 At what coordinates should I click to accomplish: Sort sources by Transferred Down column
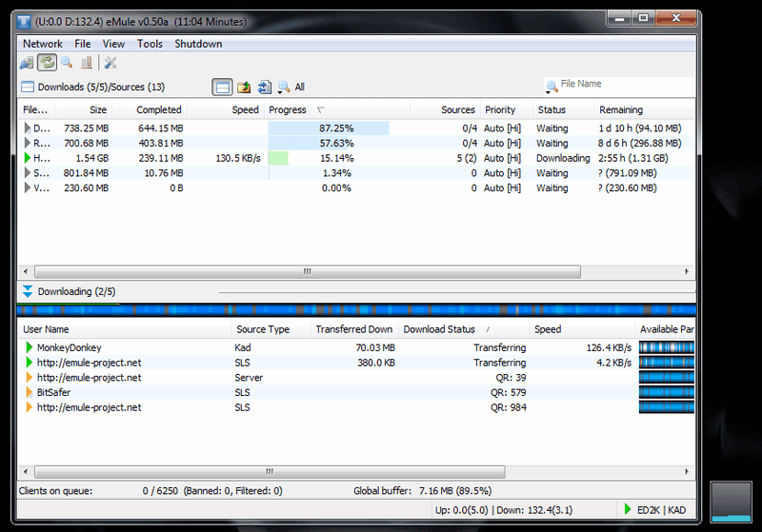(354, 329)
